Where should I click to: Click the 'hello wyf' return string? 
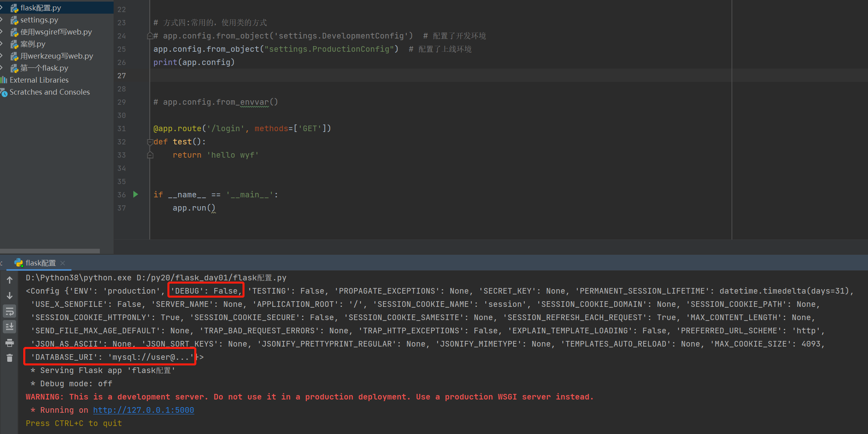pos(233,155)
